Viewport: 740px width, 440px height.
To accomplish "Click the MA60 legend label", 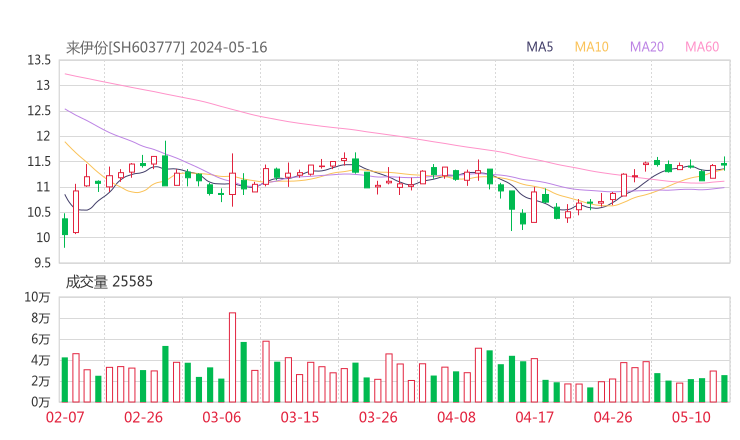I will (702, 47).
